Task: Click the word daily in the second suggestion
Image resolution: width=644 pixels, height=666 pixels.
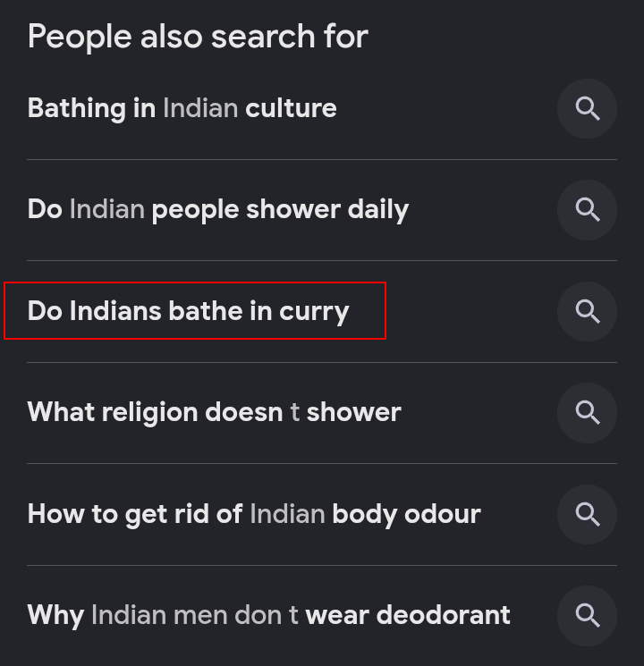Action: coord(377,211)
